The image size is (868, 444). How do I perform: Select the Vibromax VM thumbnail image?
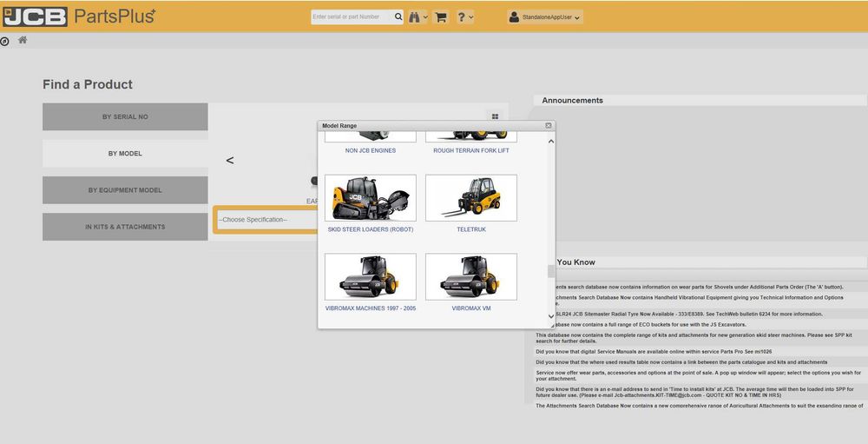click(x=471, y=276)
